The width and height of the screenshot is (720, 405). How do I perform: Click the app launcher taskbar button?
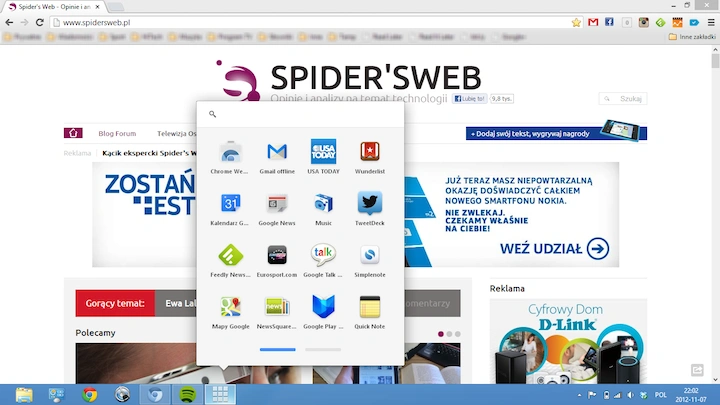click(220, 394)
